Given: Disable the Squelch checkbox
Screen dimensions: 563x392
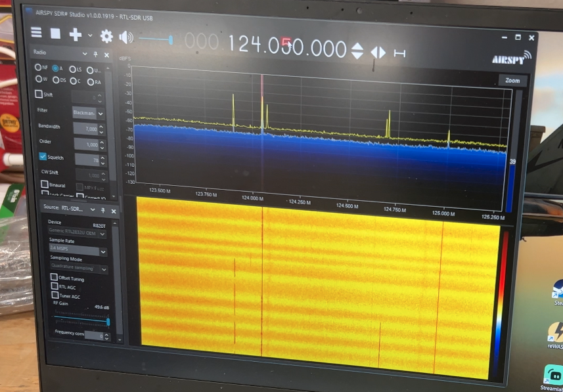Looking at the screenshot, I should click(43, 156).
